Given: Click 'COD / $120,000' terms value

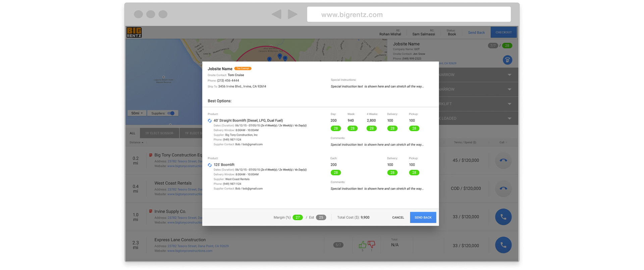Looking at the screenshot, I should [x=466, y=188].
